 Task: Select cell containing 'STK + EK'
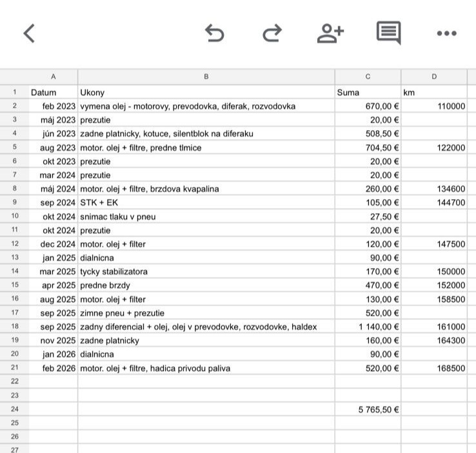[x=206, y=202]
